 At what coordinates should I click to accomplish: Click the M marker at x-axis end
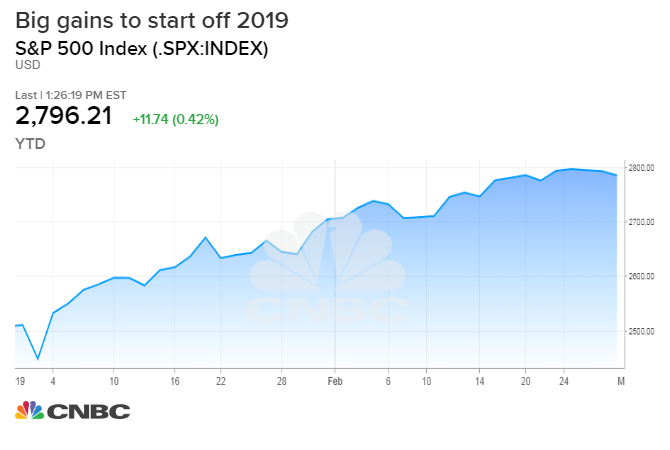[x=621, y=380]
